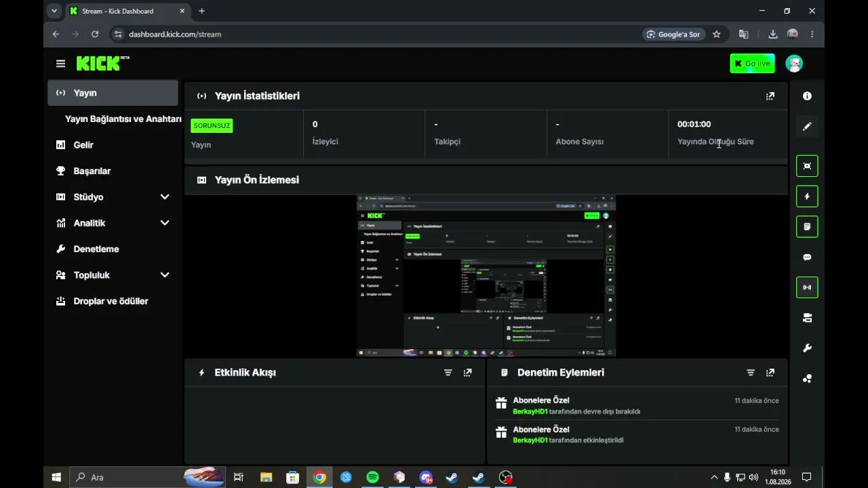
Task: Select the Stream - Kick Dashboard tab
Action: point(127,11)
